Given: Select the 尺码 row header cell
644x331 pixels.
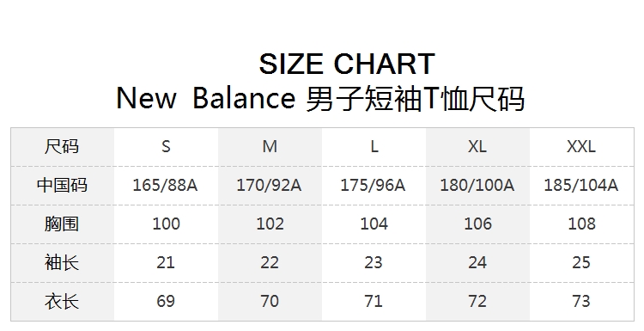Looking at the screenshot, I should point(62,147).
